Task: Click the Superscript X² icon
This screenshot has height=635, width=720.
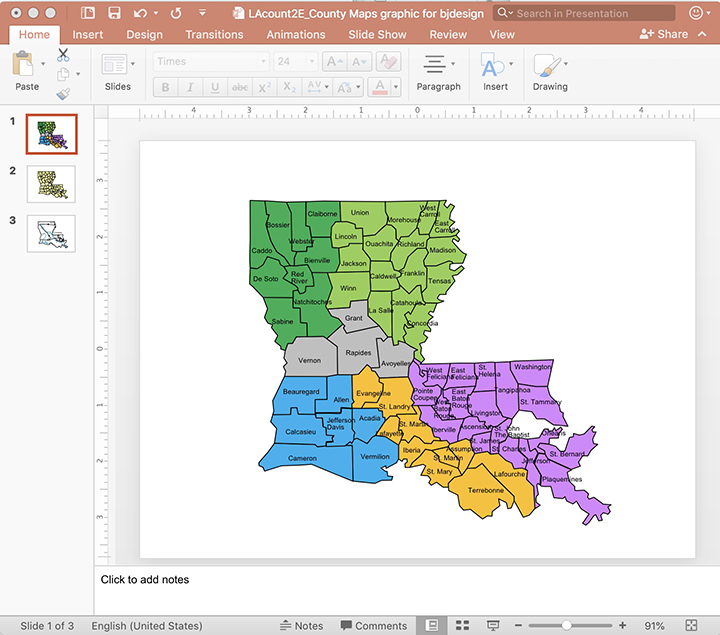Action: (264, 87)
